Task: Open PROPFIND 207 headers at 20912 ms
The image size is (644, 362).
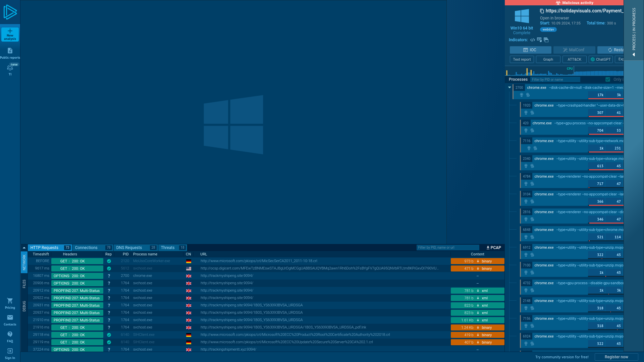Action: [77, 291]
